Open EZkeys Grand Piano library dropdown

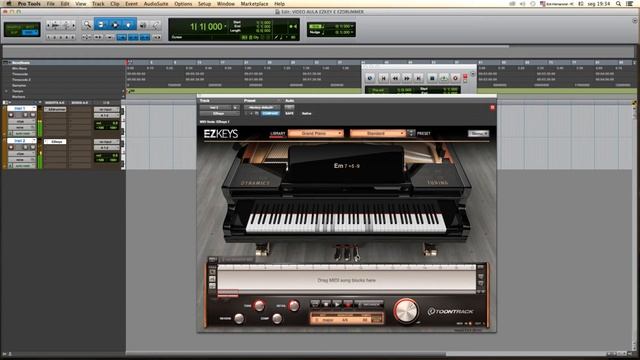316,133
